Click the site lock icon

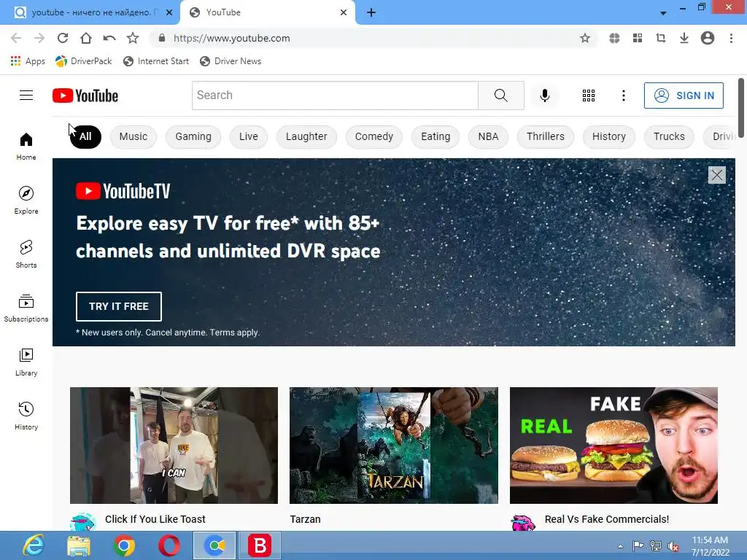pyautogui.click(x=162, y=38)
